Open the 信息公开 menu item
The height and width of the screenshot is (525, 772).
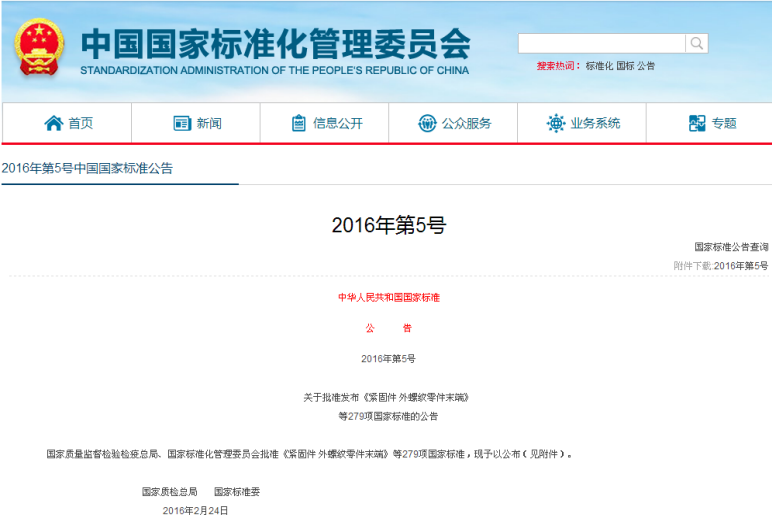click(337, 123)
